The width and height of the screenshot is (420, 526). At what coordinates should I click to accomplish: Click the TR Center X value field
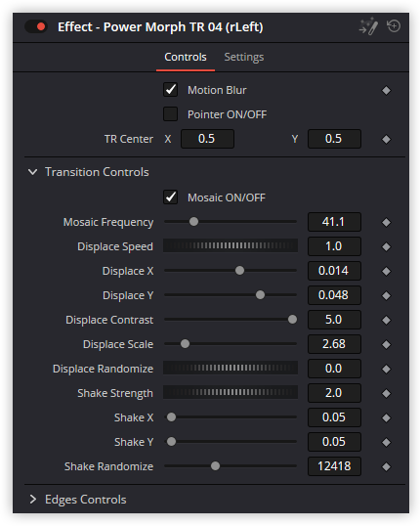click(207, 139)
